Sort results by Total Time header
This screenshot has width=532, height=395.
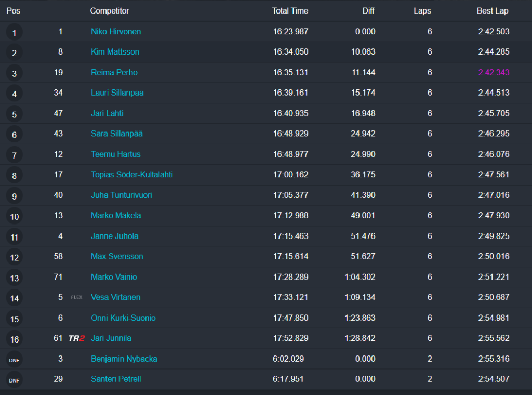coord(290,11)
